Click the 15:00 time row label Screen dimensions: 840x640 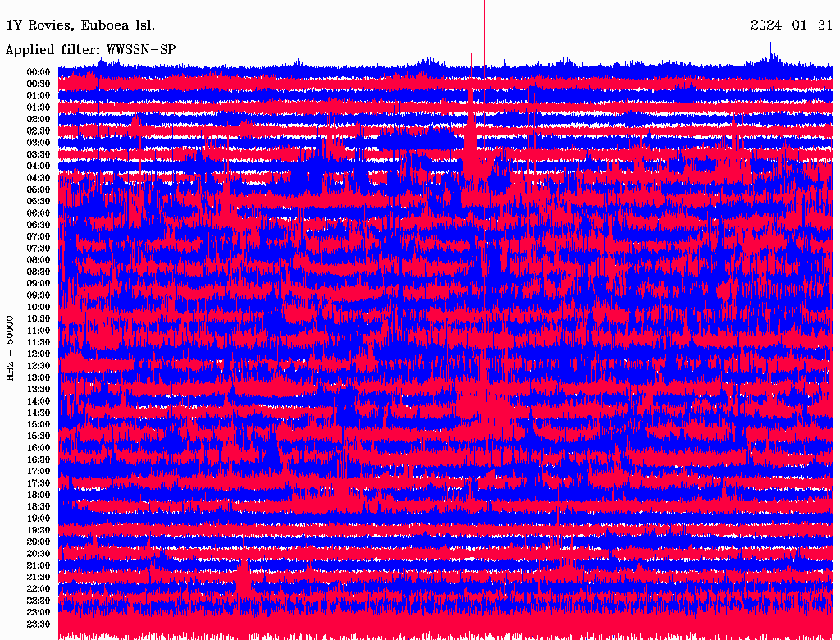tap(39, 424)
